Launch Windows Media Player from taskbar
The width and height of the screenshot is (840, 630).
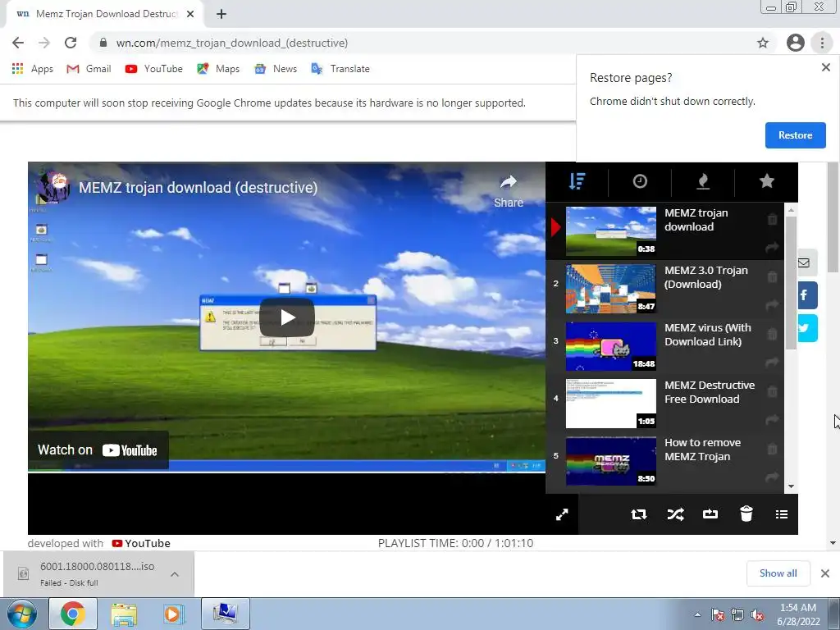[173, 614]
